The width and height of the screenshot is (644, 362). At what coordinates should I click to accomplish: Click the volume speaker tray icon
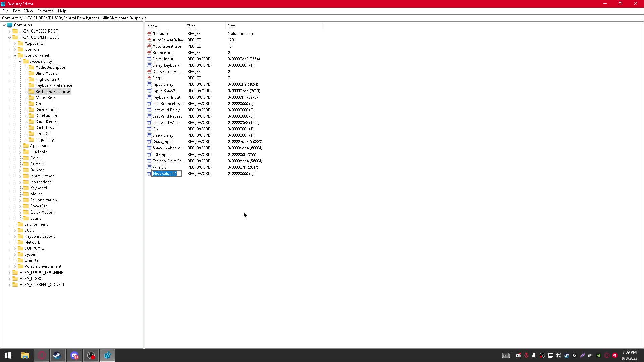558,355
